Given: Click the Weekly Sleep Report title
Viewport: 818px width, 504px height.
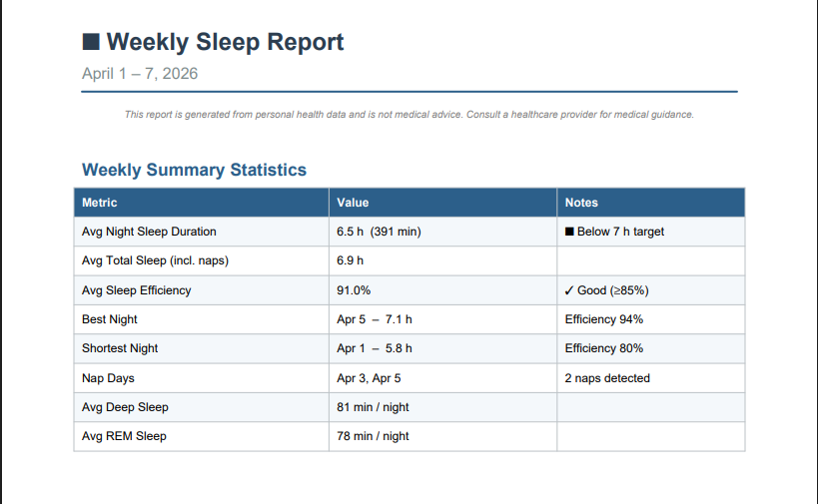Looking at the screenshot, I should [x=225, y=42].
